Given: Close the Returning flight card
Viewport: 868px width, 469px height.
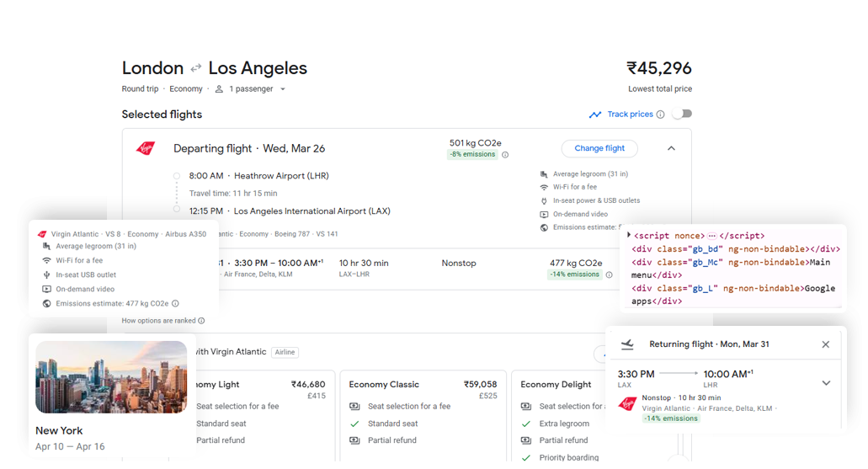Looking at the screenshot, I should 825,344.
